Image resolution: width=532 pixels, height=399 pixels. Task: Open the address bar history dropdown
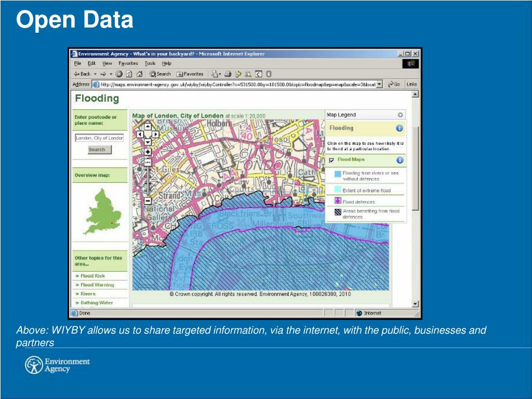(x=380, y=84)
